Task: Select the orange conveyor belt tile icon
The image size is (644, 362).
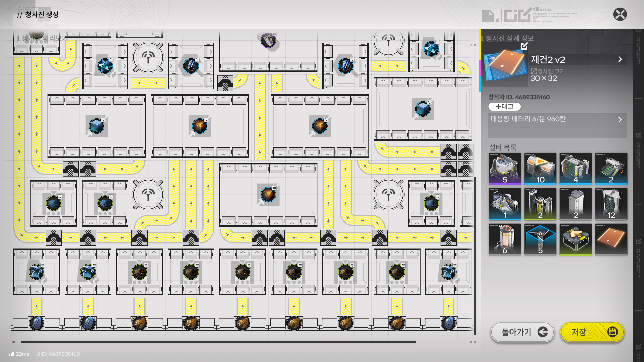Action: tap(611, 239)
